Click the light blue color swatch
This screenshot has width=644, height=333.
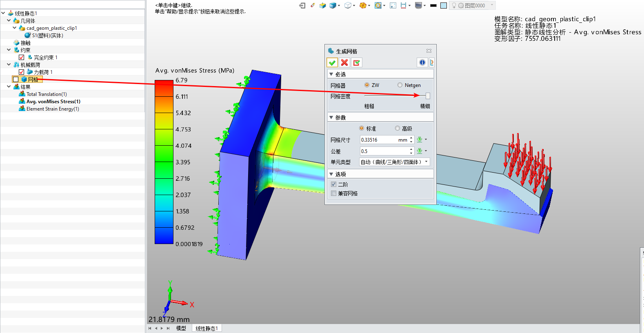[x=444, y=5]
